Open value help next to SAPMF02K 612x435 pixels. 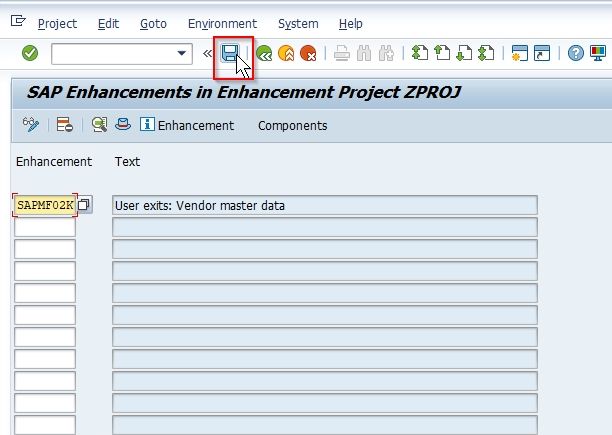pyautogui.click(x=84, y=204)
